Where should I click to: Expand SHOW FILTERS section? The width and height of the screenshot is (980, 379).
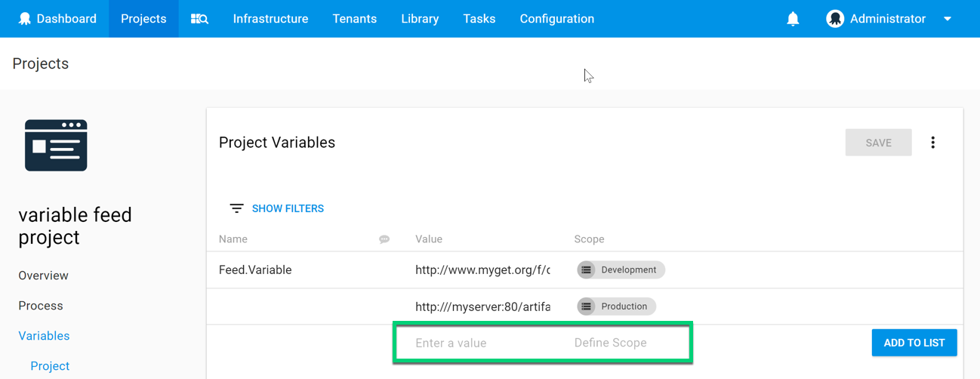pos(288,208)
